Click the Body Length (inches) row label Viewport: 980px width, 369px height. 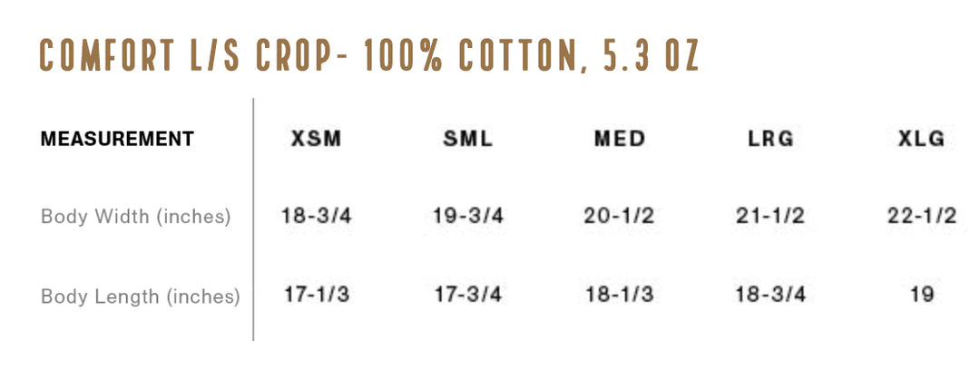tap(141, 296)
